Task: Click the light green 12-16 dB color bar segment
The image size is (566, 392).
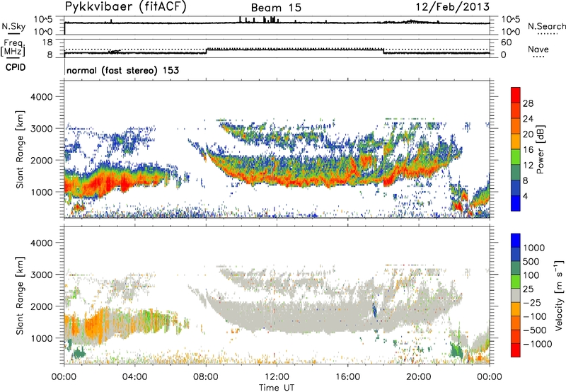Action: click(516, 156)
